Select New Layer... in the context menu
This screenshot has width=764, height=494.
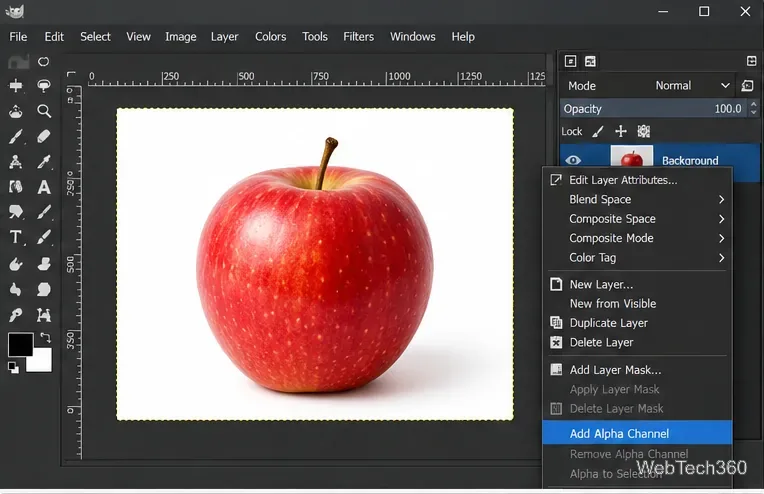[637, 284]
